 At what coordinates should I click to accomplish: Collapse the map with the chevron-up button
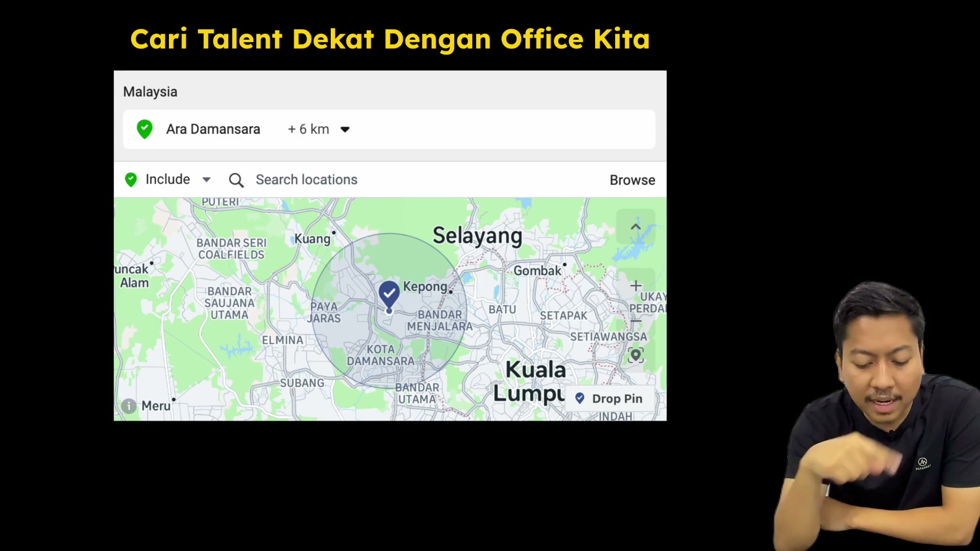[x=635, y=227]
